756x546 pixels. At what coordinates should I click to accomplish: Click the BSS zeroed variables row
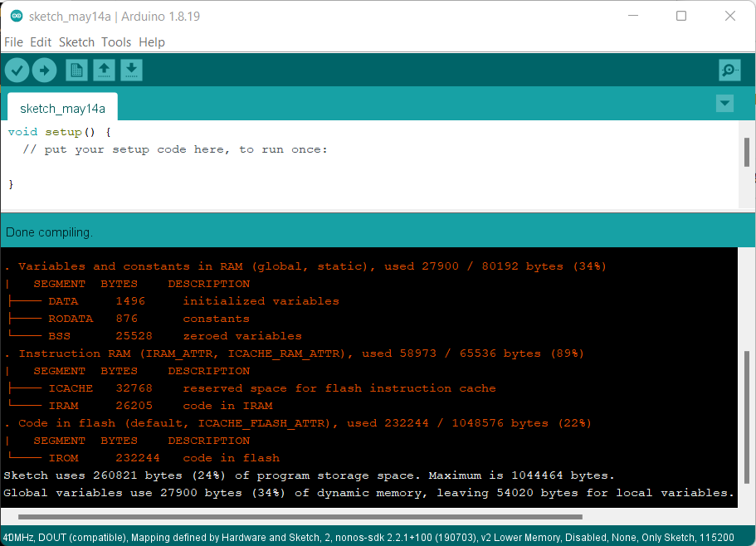click(154, 336)
